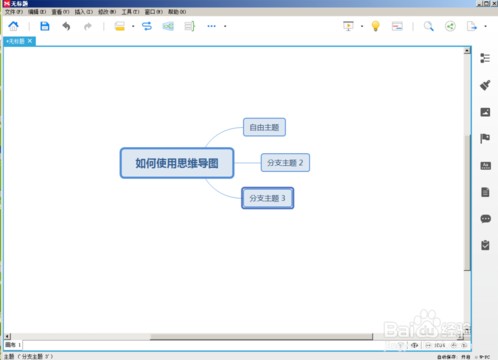The width and height of the screenshot is (498, 360).
Task: Expand the dropdown arrow beside the topic icon
Action: point(133,26)
